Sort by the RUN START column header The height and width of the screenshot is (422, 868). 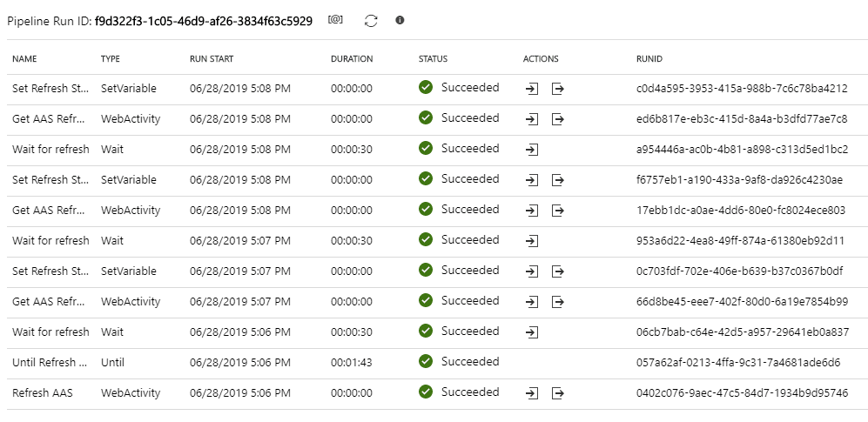[212, 59]
